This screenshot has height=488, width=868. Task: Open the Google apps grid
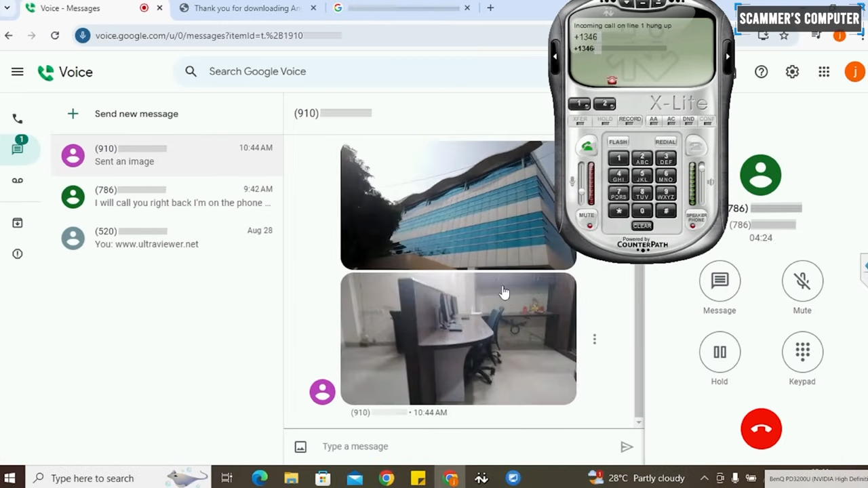(x=824, y=72)
